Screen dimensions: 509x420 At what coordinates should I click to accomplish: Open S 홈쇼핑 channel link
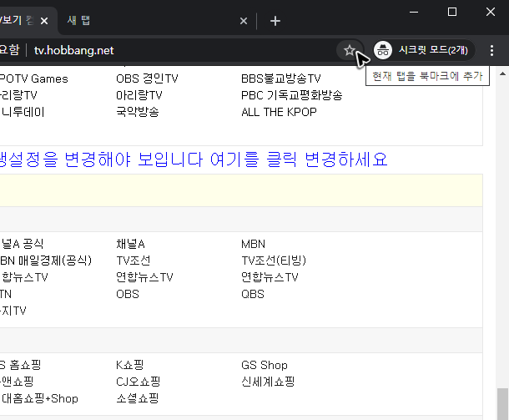[x=21, y=365]
